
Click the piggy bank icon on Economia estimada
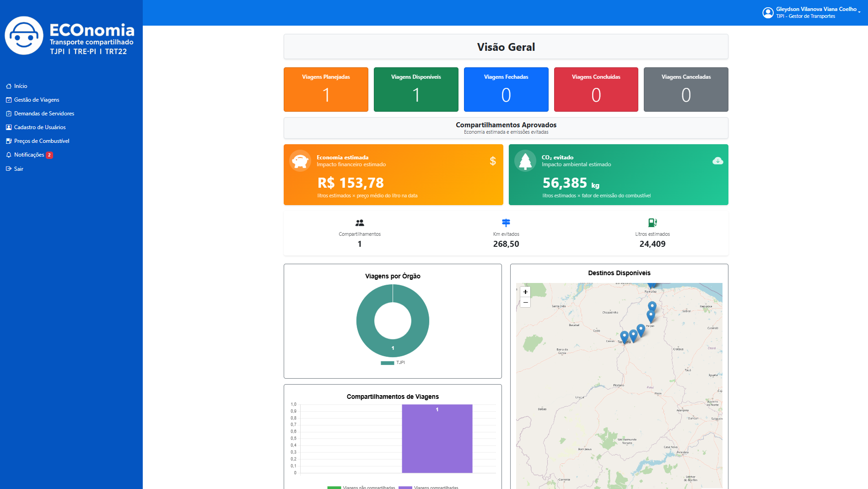click(300, 161)
